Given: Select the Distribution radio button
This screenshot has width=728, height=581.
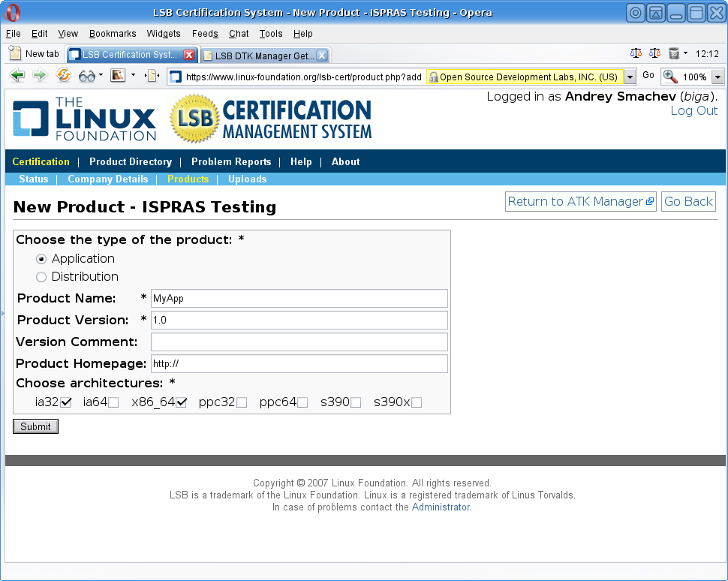Looking at the screenshot, I should (x=41, y=277).
